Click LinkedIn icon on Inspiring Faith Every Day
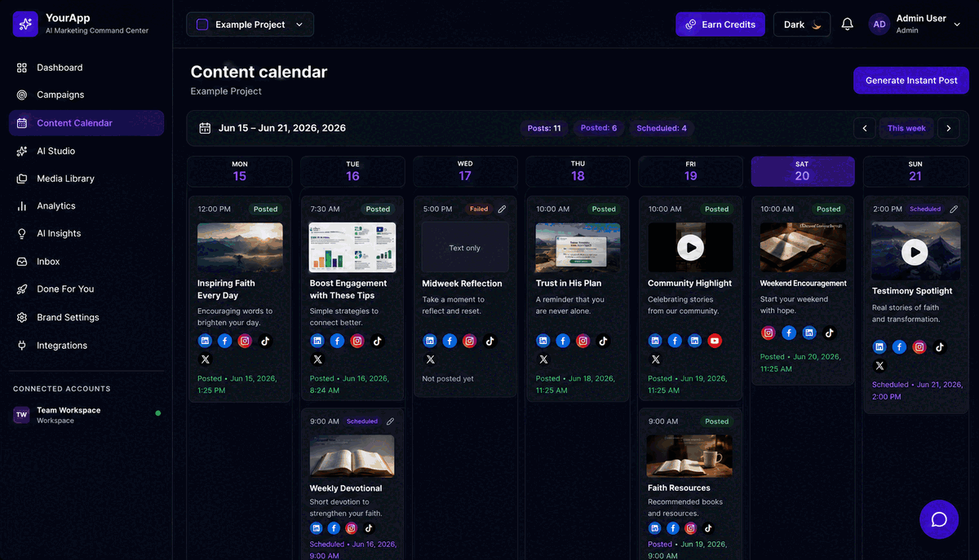979x560 pixels. [205, 342]
